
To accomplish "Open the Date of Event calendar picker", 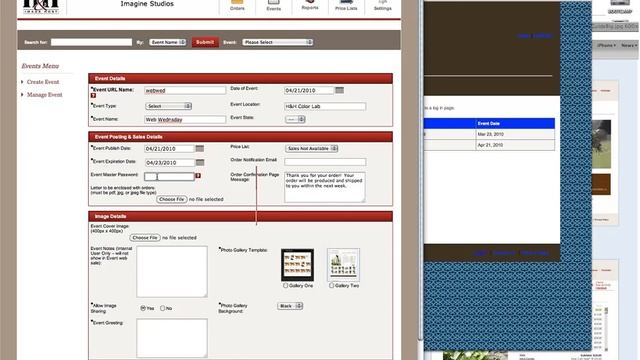I will [339, 90].
